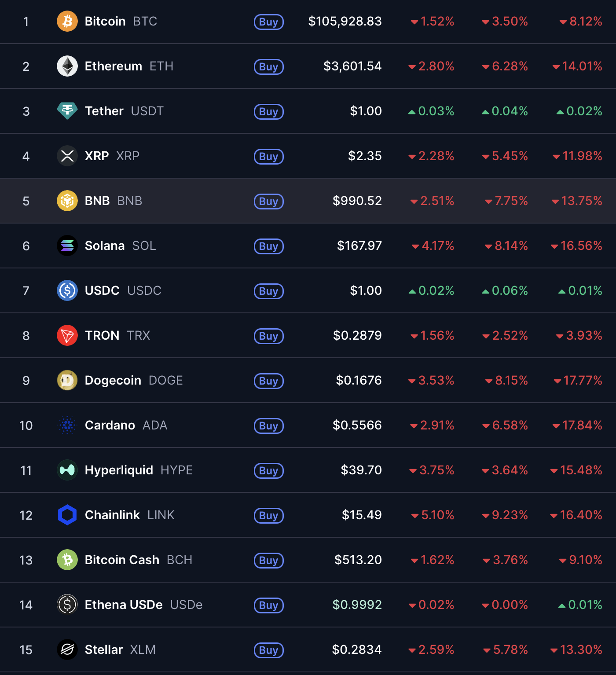Click the Tether USDT logo icon
Image resolution: width=616 pixels, height=675 pixels.
coord(67,111)
